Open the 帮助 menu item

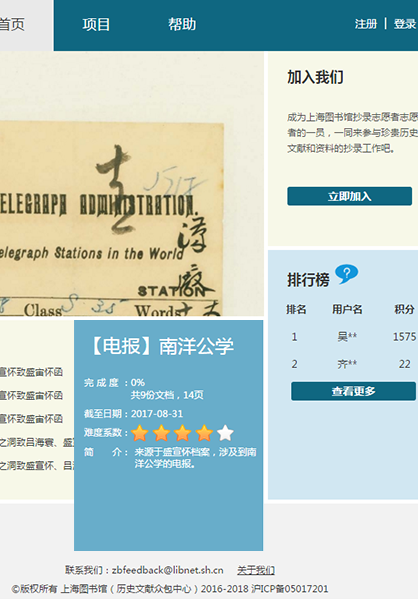(x=182, y=24)
